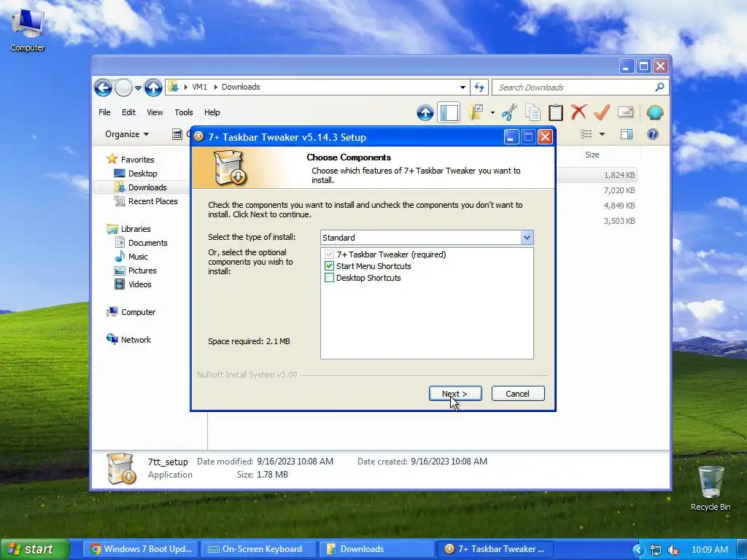Toggle the preview pane icon

(627, 134)
